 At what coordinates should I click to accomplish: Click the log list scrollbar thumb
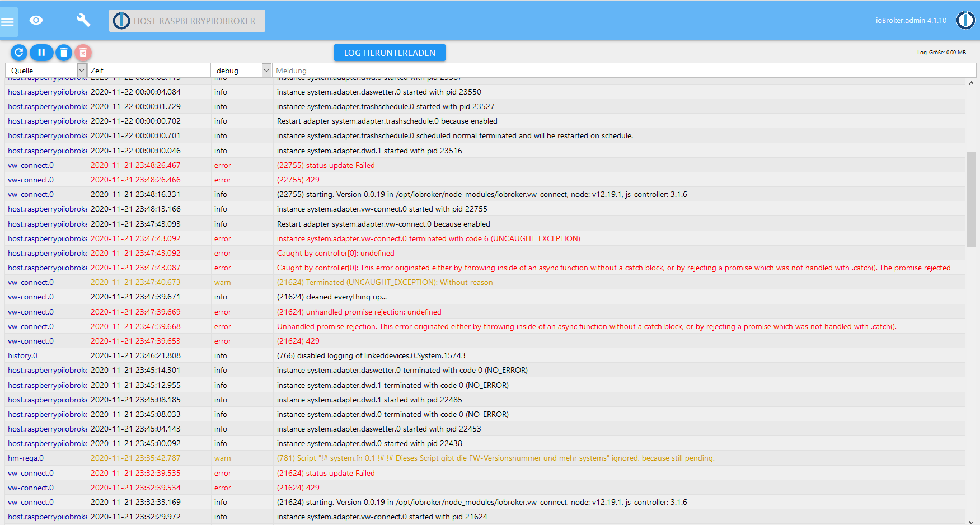[971, 199]
